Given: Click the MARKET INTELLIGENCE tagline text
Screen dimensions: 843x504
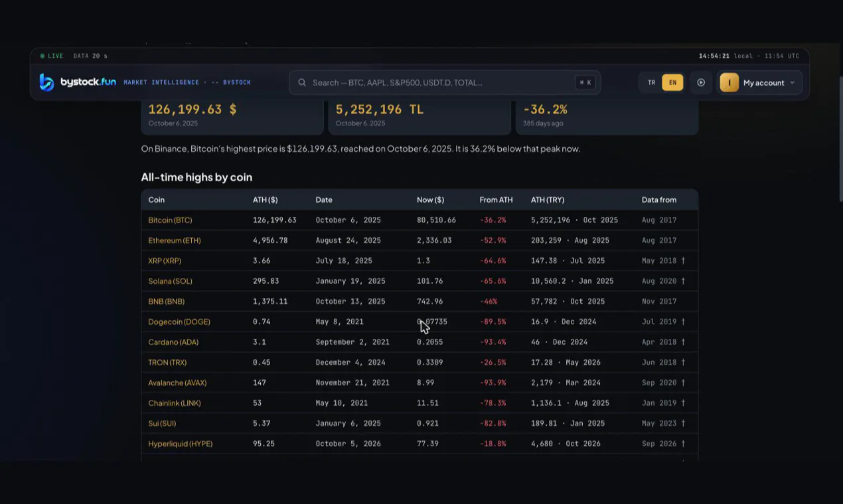Looking at the screenshot, I should pyautogui.click(x=161, y=82).
